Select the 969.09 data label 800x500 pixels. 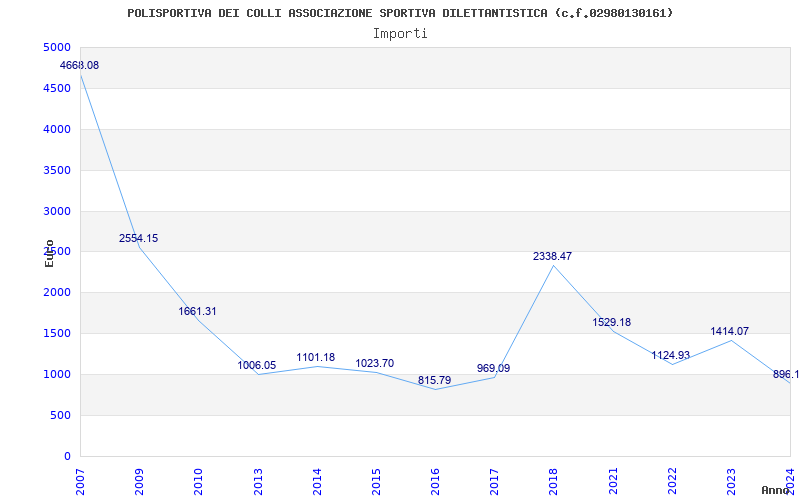(493, 369)
